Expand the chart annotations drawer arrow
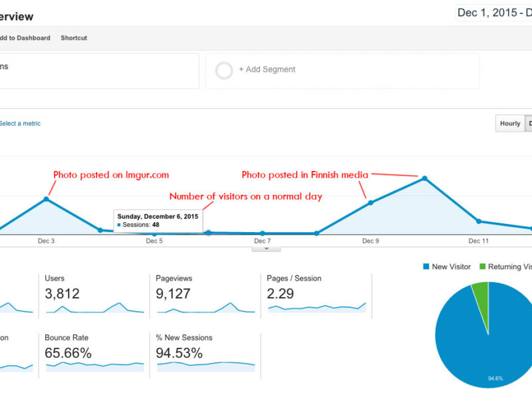The image size is (532, 399). (x=267, y=249)
